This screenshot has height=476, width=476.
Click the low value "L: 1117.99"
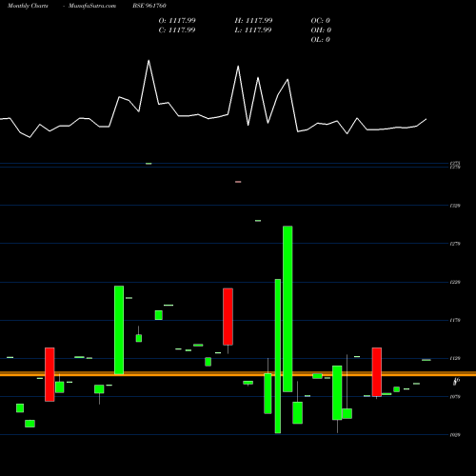(253, 30)
